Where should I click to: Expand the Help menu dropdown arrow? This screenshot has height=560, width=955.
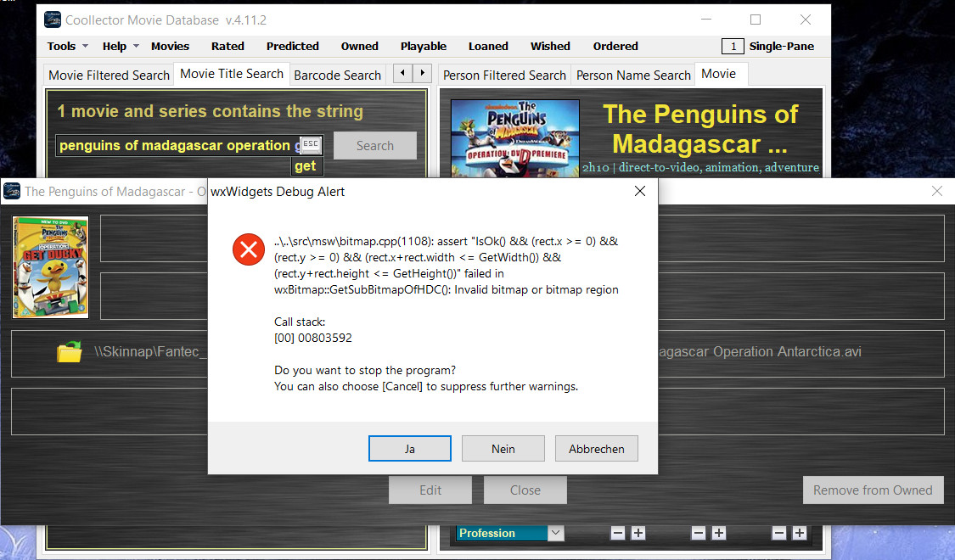point(136,47)
